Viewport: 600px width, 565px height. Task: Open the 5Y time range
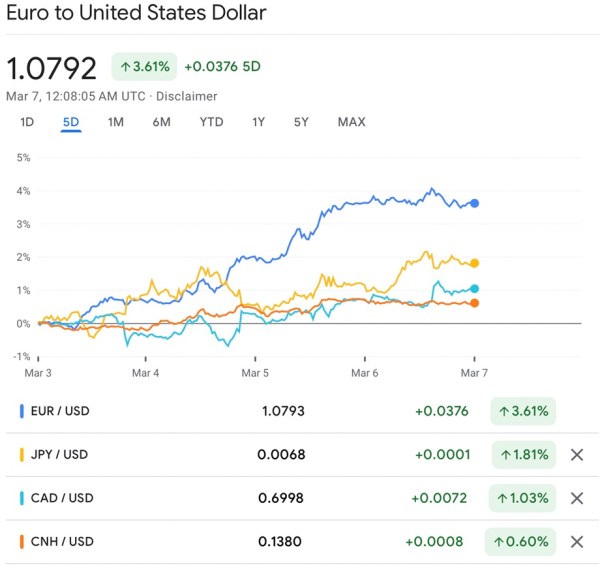point(301,122)
